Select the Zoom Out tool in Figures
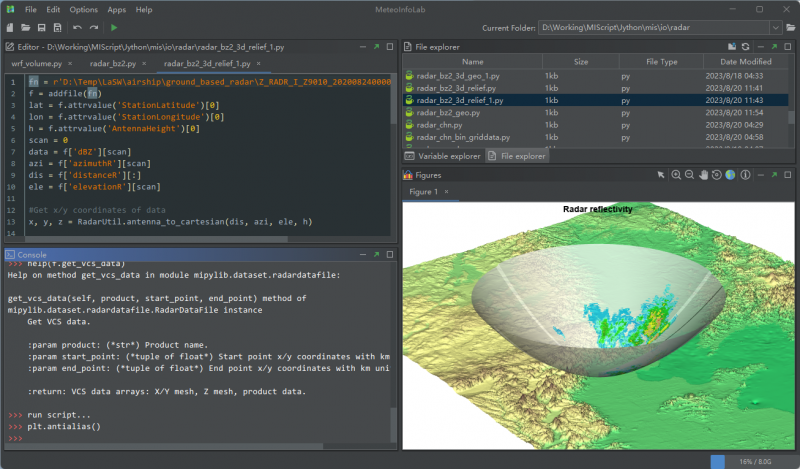Viewport: 800px width, 469px height. (690, 175)
